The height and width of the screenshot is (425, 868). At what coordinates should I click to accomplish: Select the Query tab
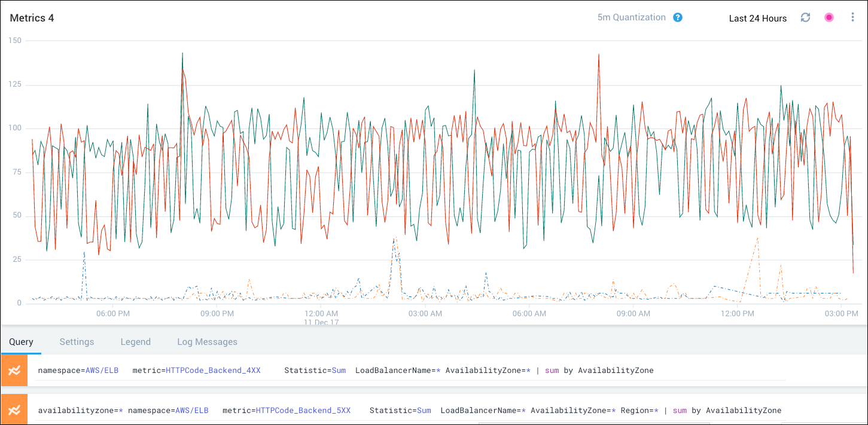point(21,341)
